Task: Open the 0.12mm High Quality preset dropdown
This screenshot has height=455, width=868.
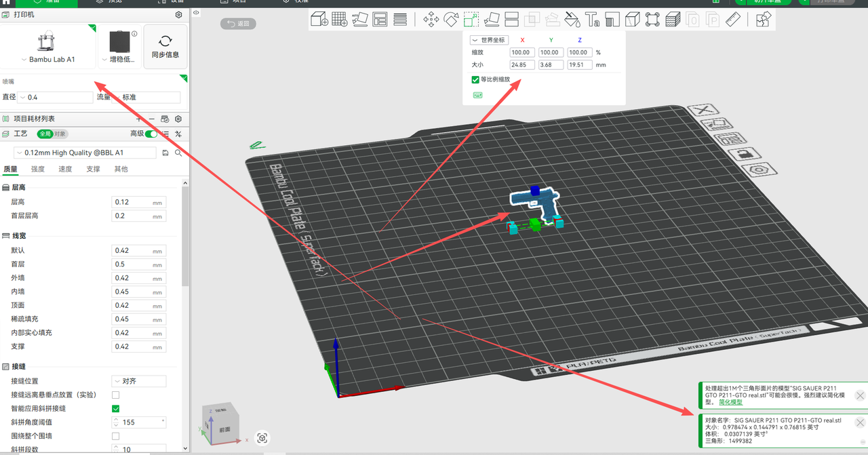Action: 85,153
